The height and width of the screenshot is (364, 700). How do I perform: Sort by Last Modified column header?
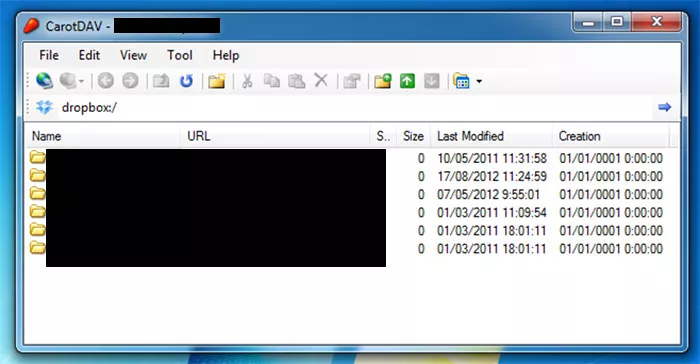coord(491,136)
